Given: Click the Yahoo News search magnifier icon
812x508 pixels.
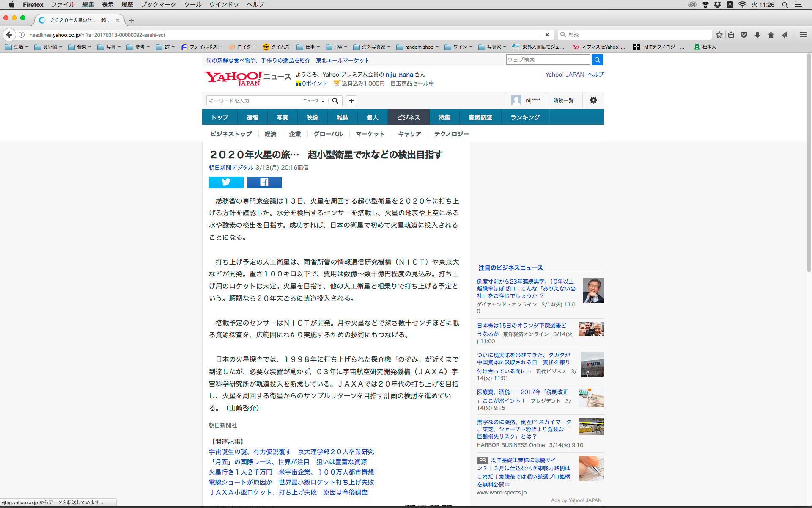Looking at the screenshot, I should tap(335, 101).
